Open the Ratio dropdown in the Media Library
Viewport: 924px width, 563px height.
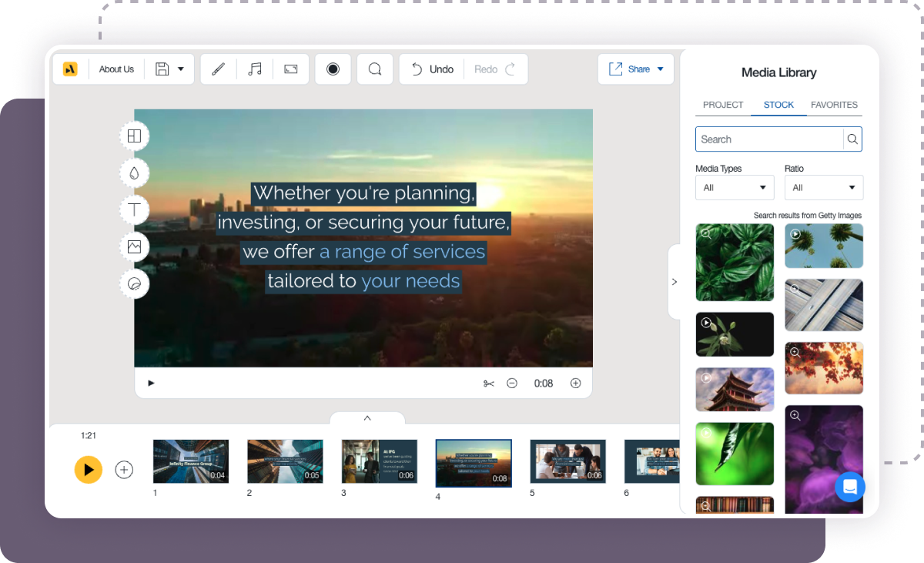point(824,187)
